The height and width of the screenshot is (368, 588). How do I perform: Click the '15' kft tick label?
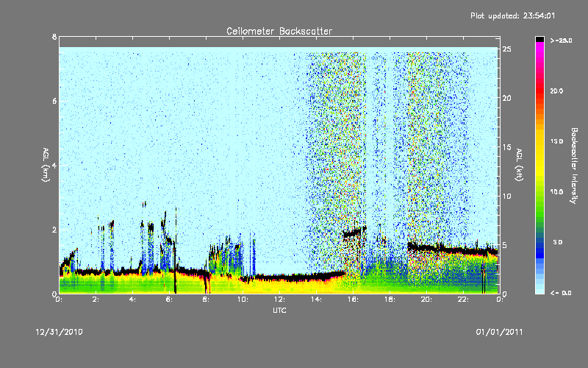point(507,147)
